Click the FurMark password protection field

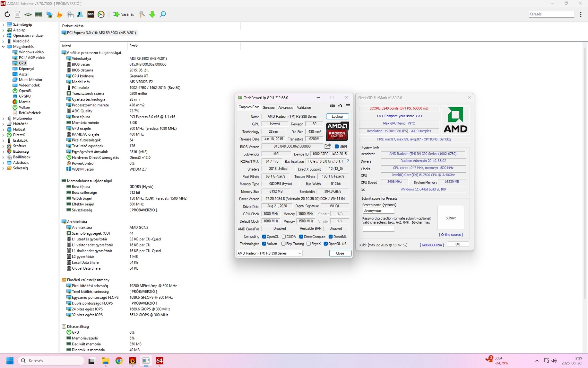[x=378, y=229]
